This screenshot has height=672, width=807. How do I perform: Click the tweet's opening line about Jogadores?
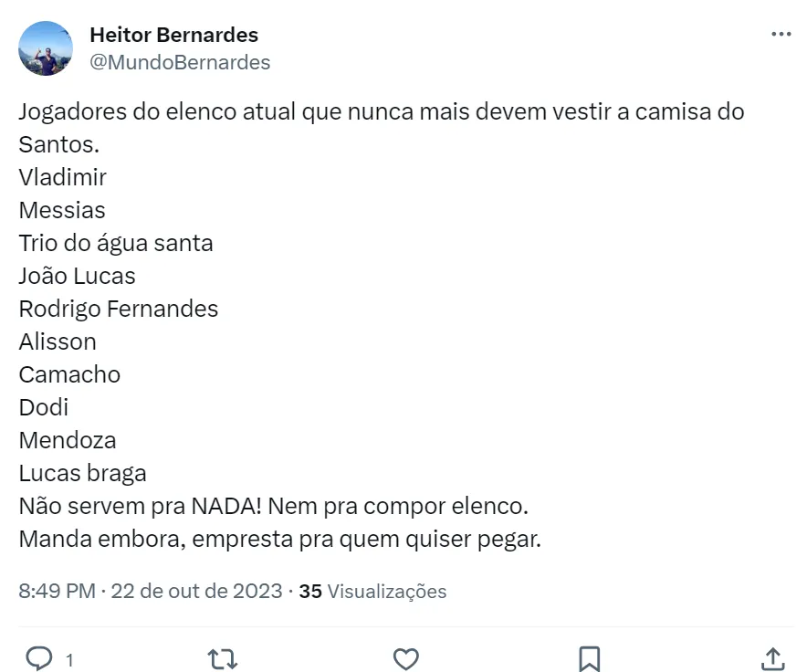pos(382,113)
